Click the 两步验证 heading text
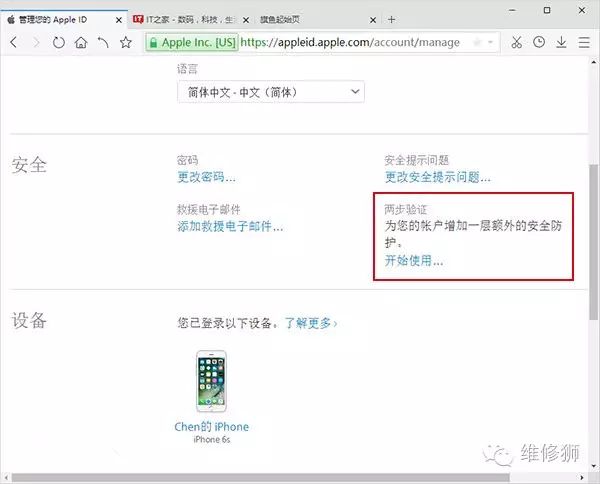Image resolution: width=600 pixels, height=484 pixels. pos(406,210)
